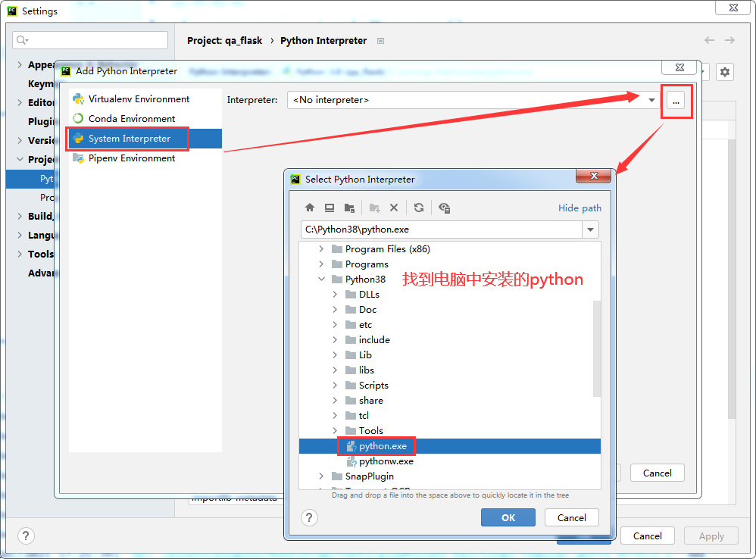The image size is (756, 559).
Task: Go to Home directory in file chooser
Action: tap(310, 208)
